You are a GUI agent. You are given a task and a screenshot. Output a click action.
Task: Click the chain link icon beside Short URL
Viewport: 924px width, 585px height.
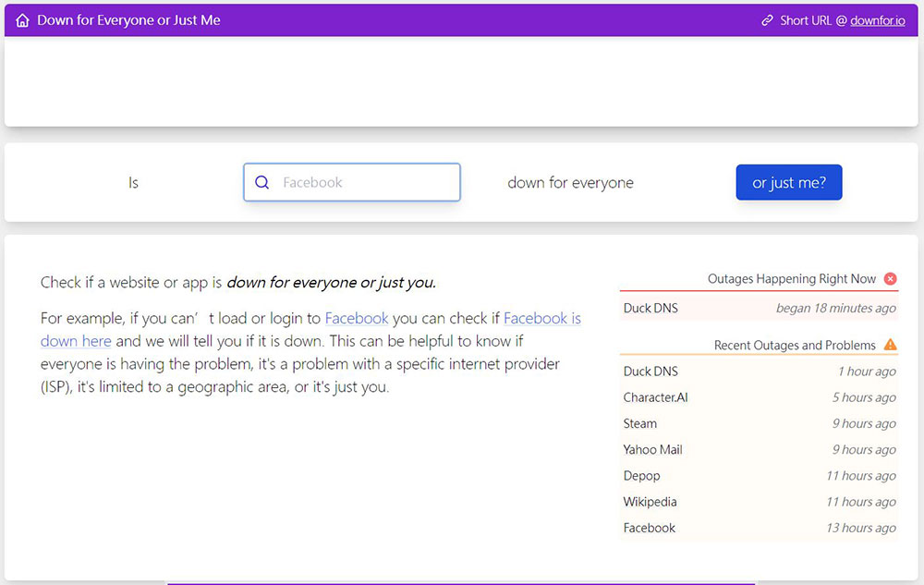[x=767, y=20]
